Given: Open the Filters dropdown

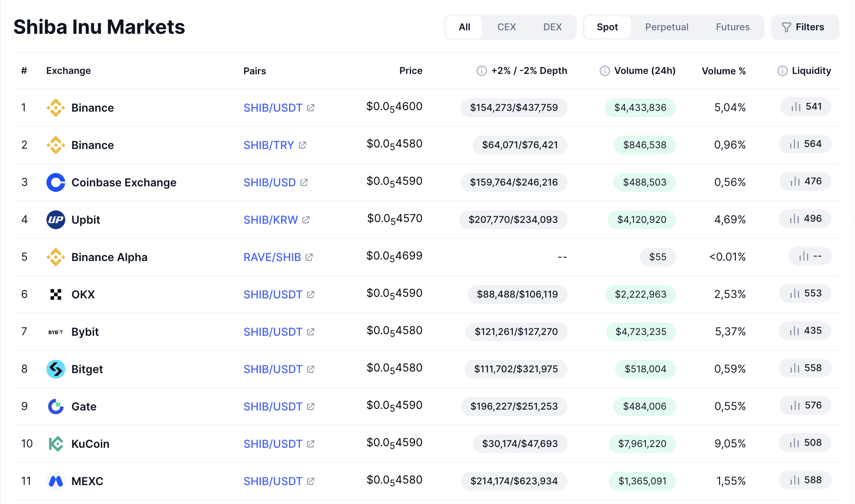Looking at the screenshot, I should [x=805, y=27].
